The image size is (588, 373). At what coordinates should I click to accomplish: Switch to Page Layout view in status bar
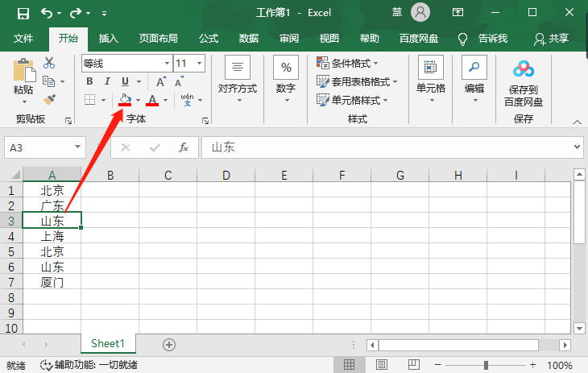pos(382,365)
